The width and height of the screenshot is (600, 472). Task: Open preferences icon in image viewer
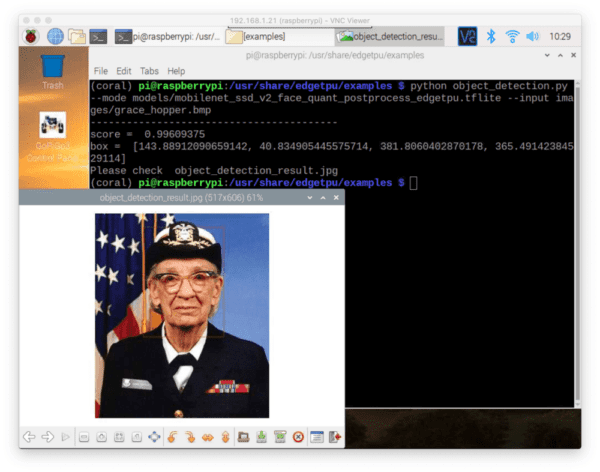point(316,437)
